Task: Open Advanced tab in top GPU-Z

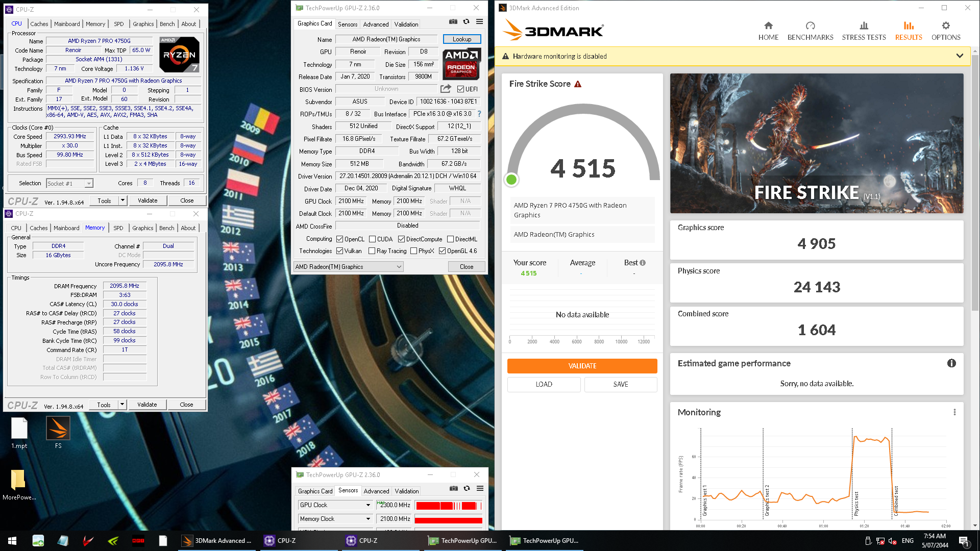Action: coord(376,24)
